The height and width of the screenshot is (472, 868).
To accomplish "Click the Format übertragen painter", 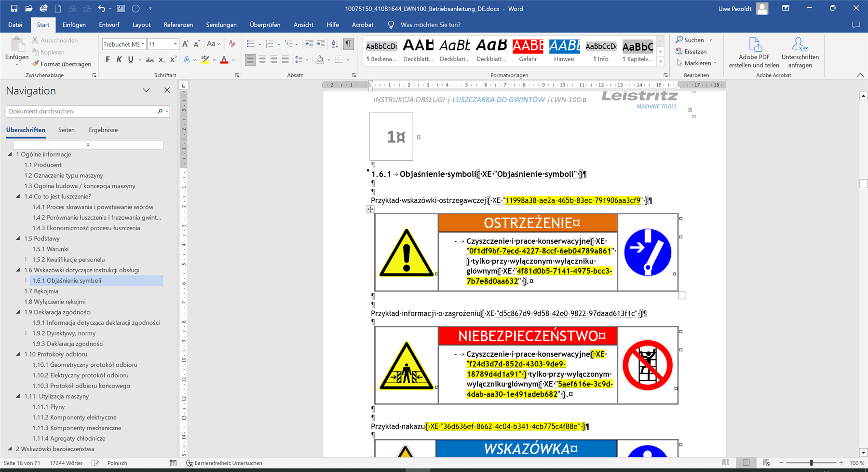I will (x=62, y=64).
